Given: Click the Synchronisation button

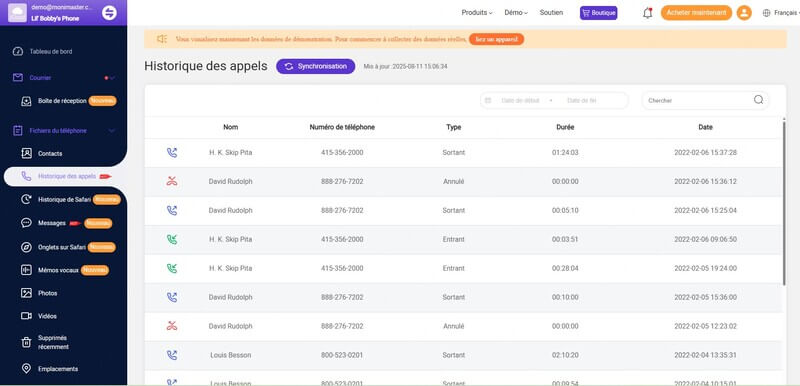Looking at the screenshot, I should pos(315,66).
